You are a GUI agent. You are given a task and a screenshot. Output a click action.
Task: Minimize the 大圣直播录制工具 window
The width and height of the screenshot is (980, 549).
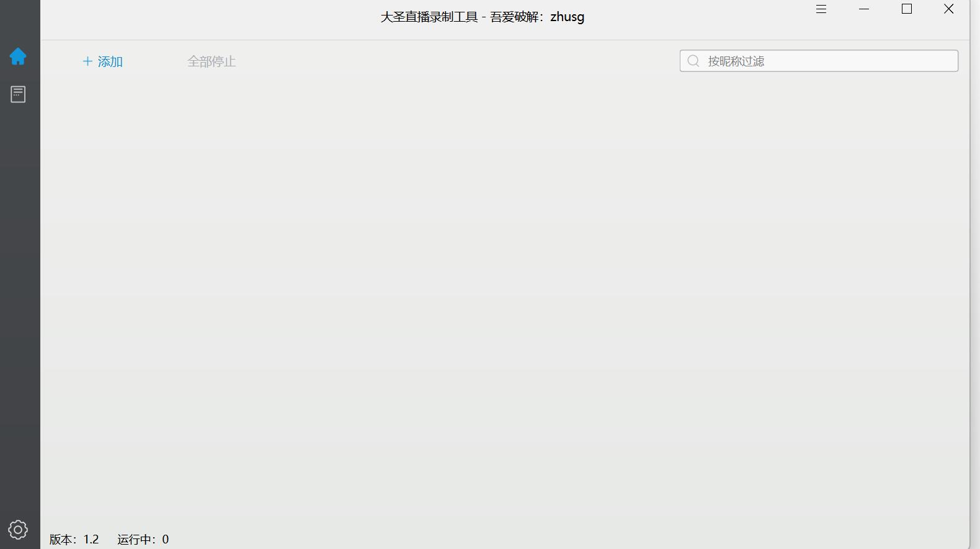[864, 9]
